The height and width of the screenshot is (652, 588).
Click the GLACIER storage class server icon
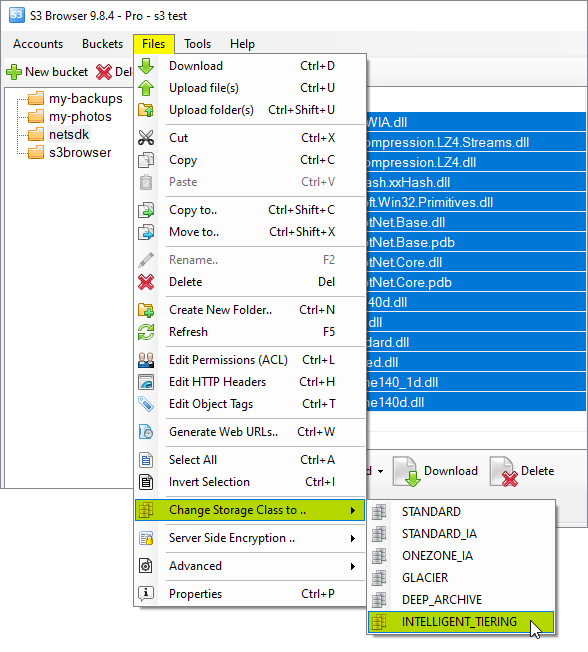coord(379,578)
